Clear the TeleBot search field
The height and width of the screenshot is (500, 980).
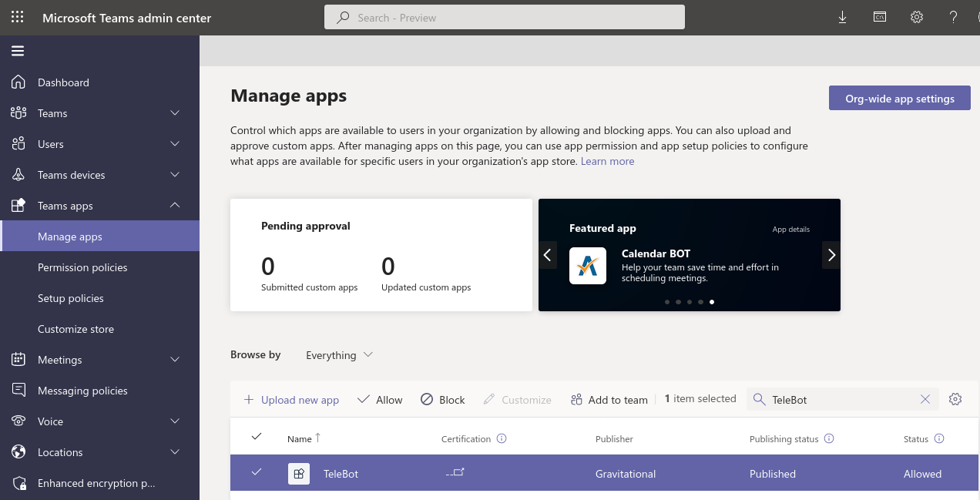[x=925, y=399]
